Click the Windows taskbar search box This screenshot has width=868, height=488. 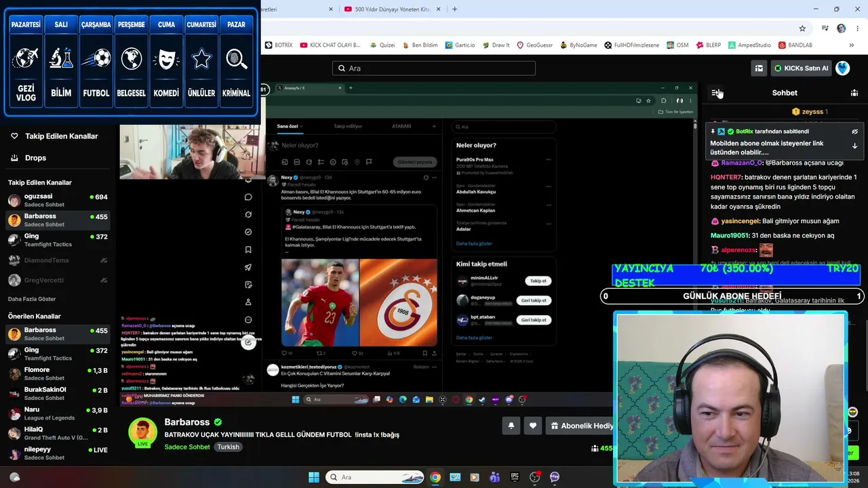[376, 477]
